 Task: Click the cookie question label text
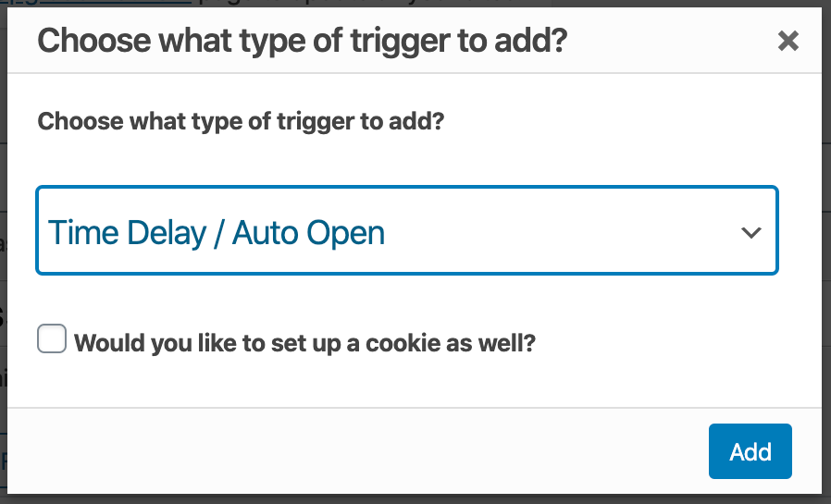pyautogui.click(x=304, y=343)
